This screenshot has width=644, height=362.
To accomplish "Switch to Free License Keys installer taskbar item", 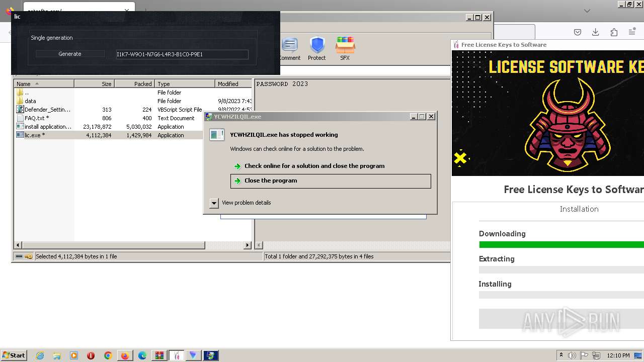I will click(177, 355).
